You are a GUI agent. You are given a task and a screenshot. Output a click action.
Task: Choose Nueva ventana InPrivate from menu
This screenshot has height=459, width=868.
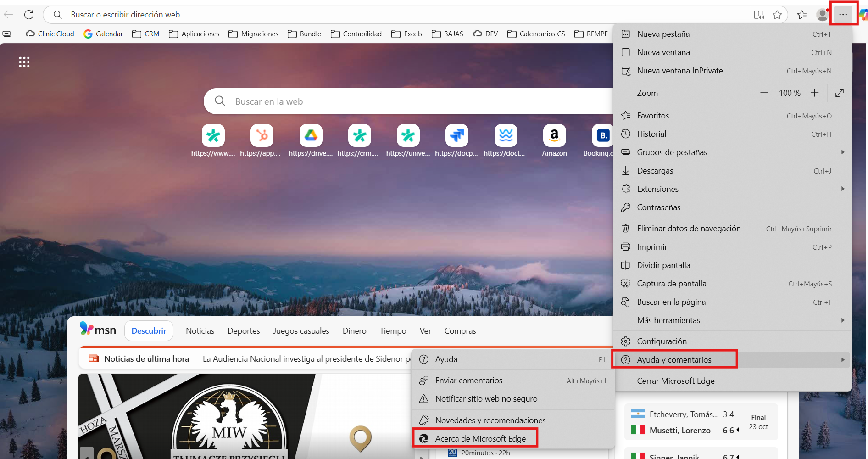[x=680, y=71]
